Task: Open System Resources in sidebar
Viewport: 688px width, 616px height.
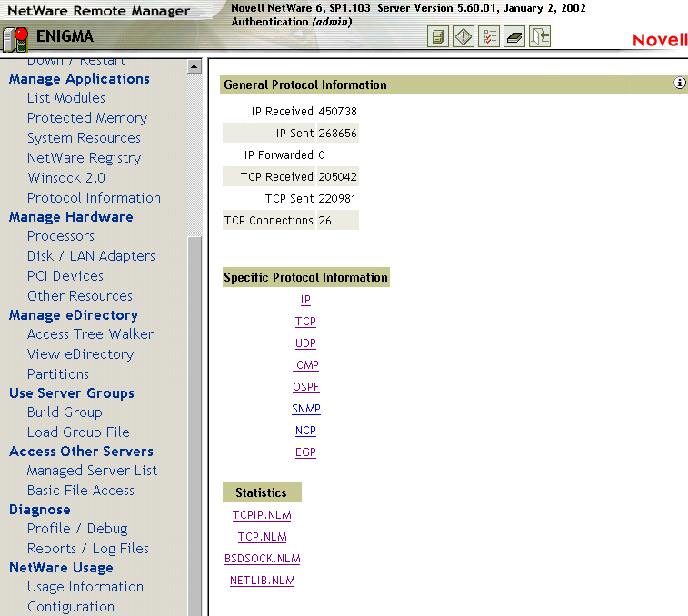Action: point(84,138)
